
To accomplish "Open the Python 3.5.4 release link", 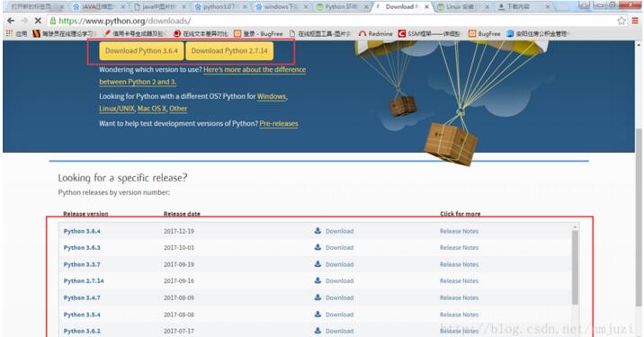I will click(82, 315).
